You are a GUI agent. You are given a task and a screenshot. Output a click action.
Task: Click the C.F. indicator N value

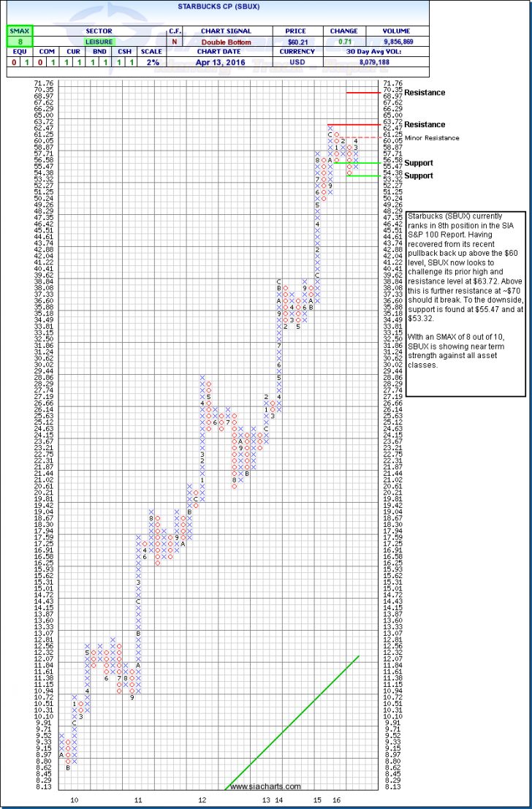[175, 42]
